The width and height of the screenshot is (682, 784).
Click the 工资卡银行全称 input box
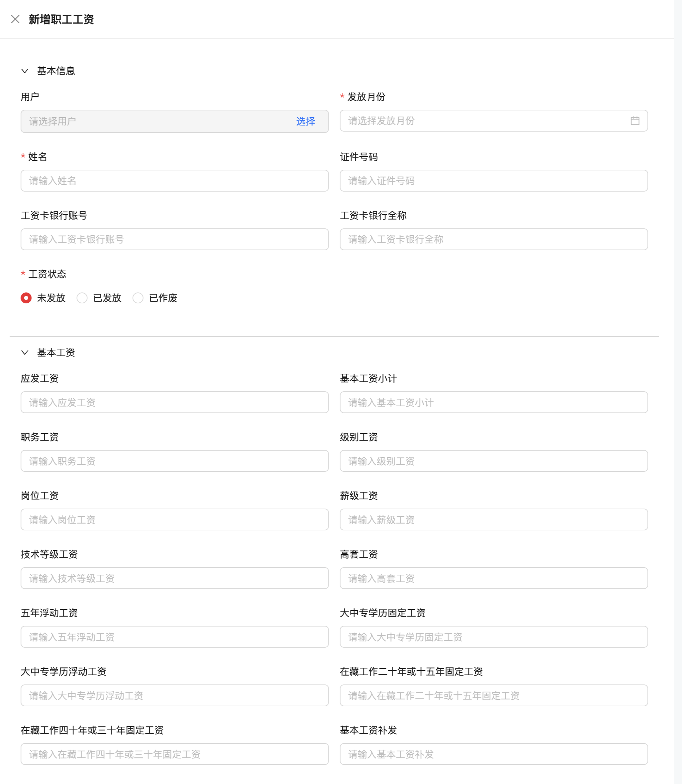click(494, 239)
